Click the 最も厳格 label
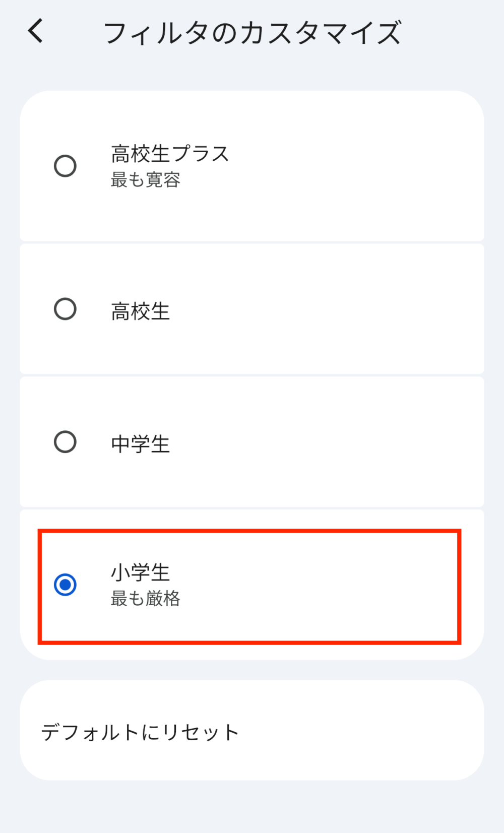Viewport: 504px width, 833px height. [x=146, y=599]
